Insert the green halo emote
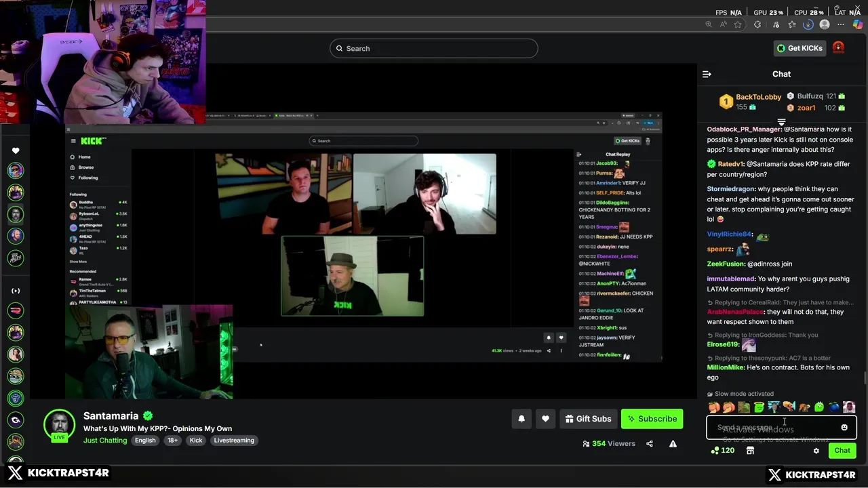This screenshot has width=868, height=488. (759, 407)
